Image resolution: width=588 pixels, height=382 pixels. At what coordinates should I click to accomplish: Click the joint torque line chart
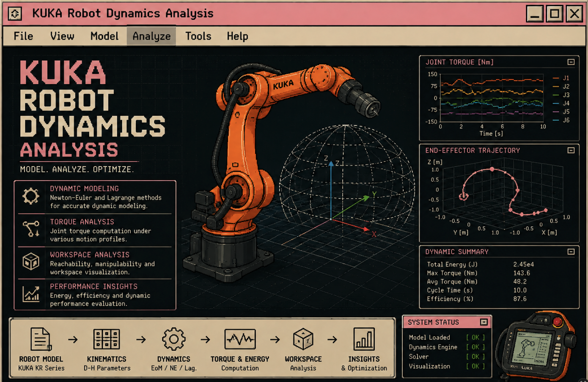tap(492, 99)
